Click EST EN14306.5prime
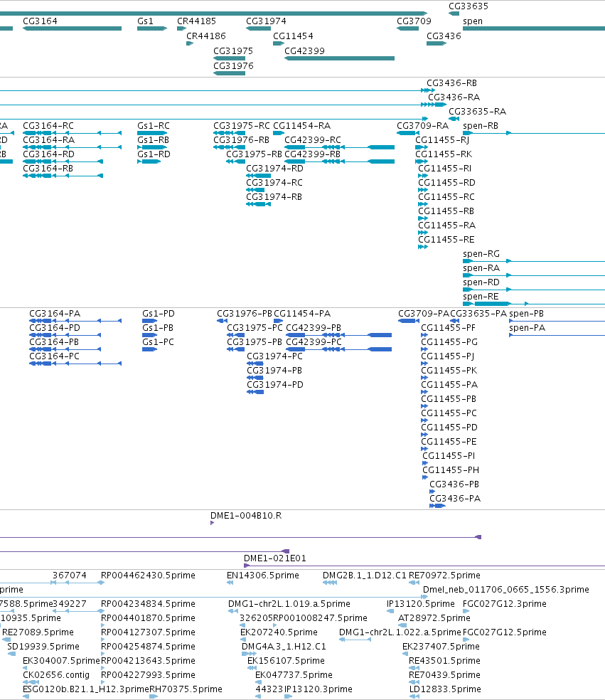 tap(263, 576)
